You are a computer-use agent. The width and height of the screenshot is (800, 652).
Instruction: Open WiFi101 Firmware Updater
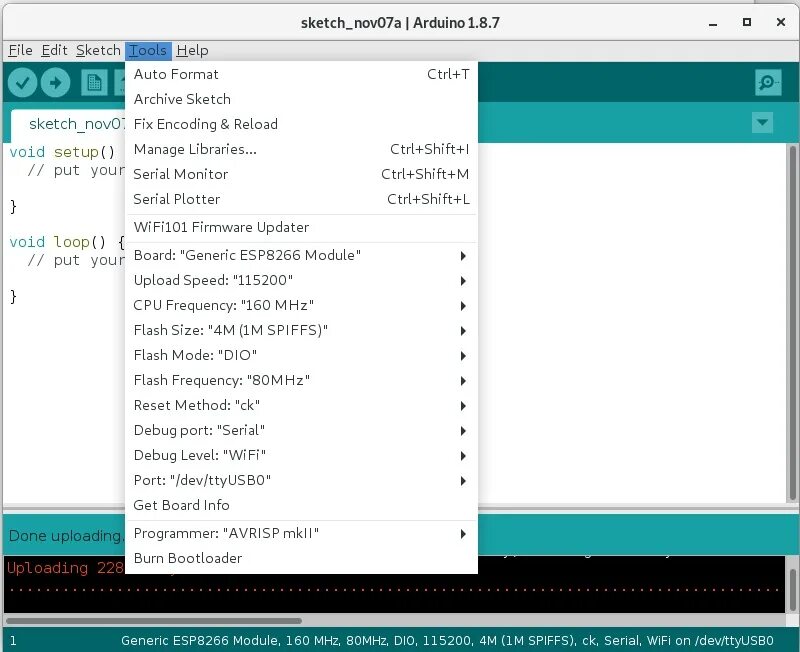pos(301,228)
